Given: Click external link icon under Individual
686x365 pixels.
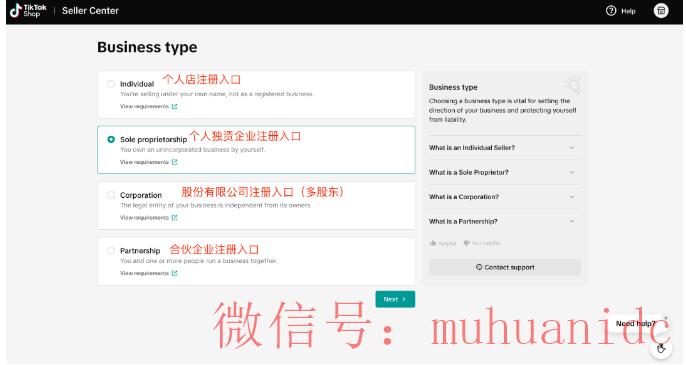Looking at the screenshot, I should [x=175, y=106].
